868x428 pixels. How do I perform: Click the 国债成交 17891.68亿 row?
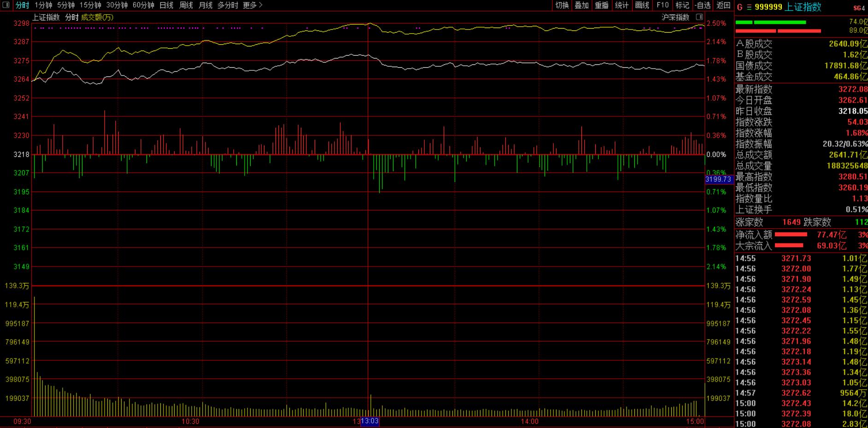click(801, 66)
